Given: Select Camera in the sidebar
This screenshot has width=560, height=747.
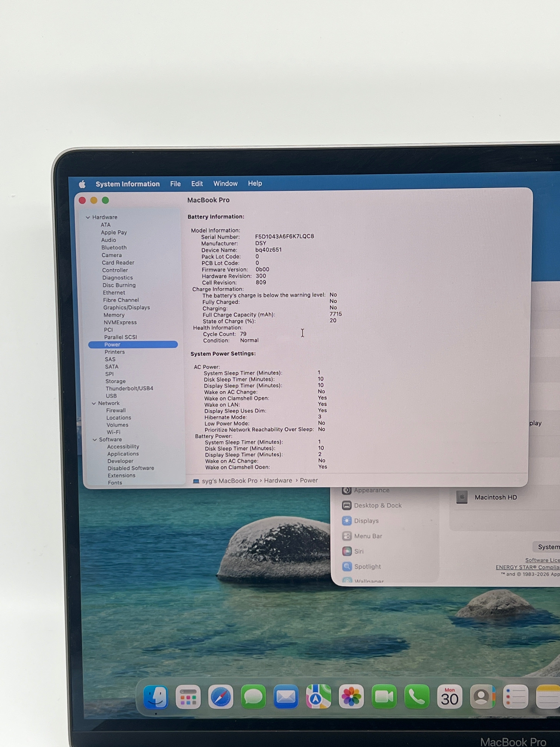Looking at the screenshot, I should coord(111,255).
